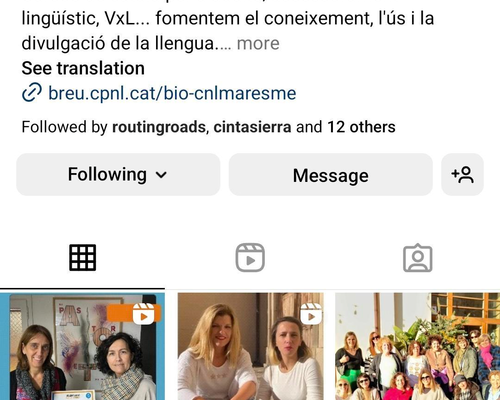This screenshot has width=500, height=400.
Task: View the '12 others' mutual followers
Action: pyautogui.click(x=361, y=127)
